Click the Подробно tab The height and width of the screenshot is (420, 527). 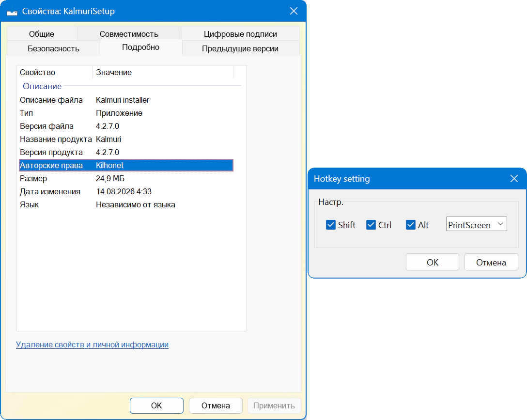pos(141,47)
